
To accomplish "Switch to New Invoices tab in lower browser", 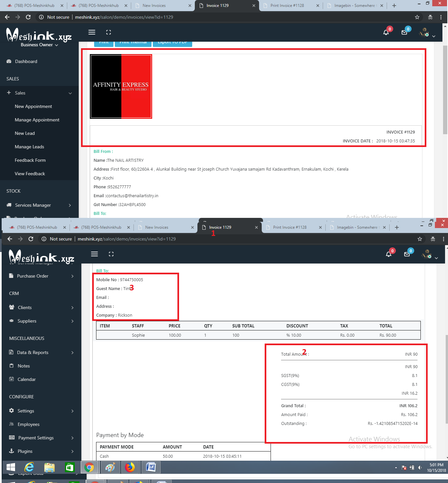I will pyautogui.click(x=165, y=227).
